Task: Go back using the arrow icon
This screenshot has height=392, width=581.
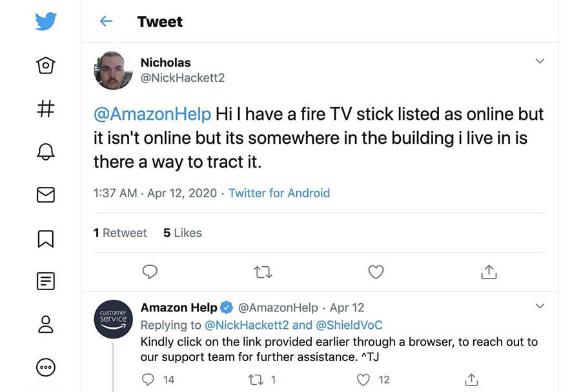Action: (x=106, y=22)
